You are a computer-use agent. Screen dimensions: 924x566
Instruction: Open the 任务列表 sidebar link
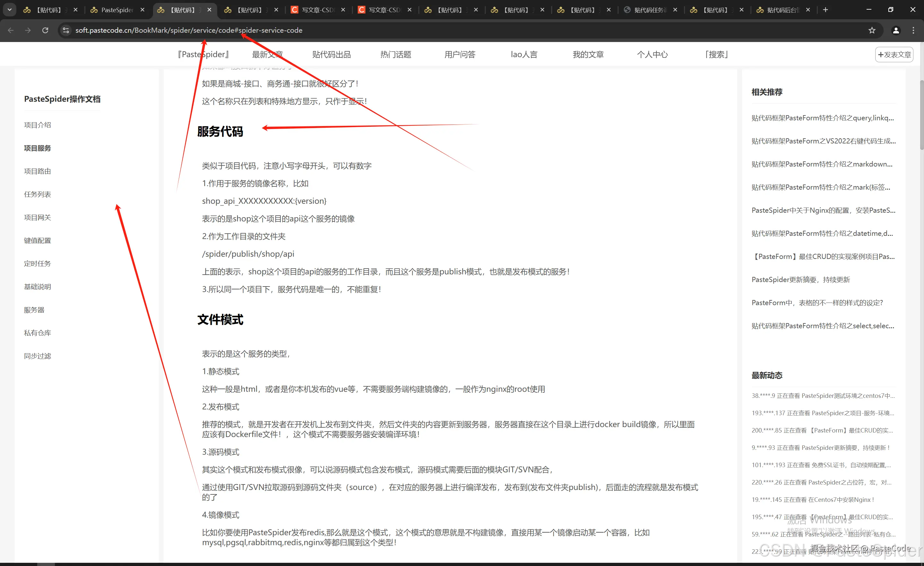tap(37, 194)
